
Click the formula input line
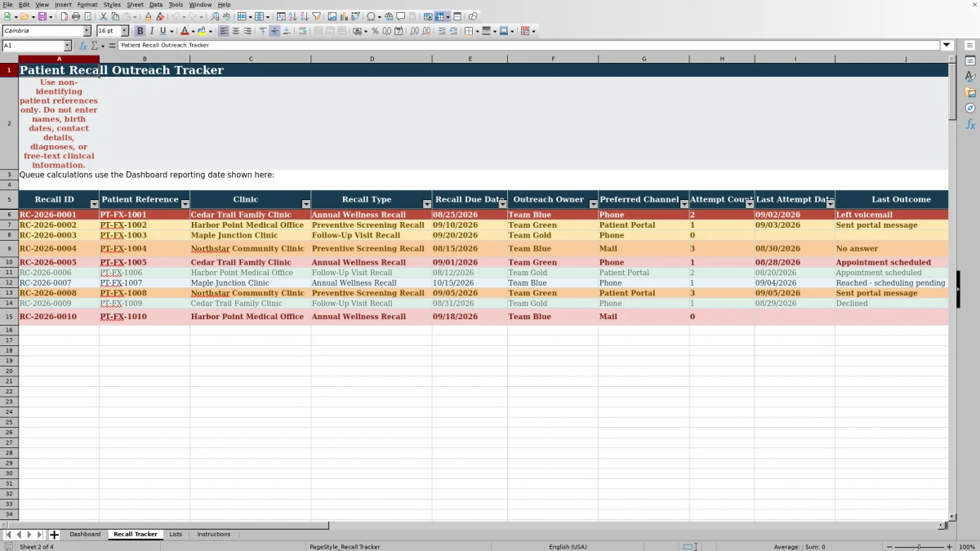pos(529,46)
